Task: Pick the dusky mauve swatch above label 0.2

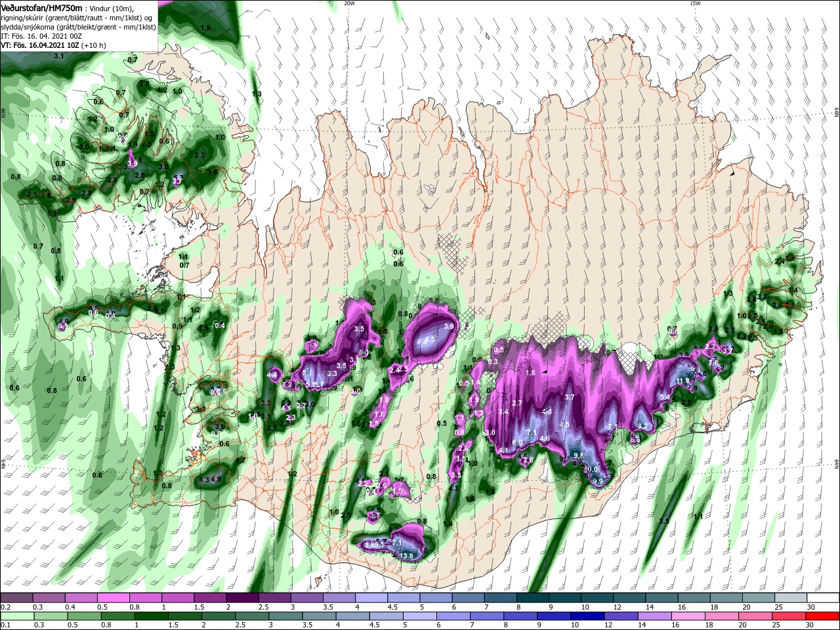Action: tap(16, 598)
